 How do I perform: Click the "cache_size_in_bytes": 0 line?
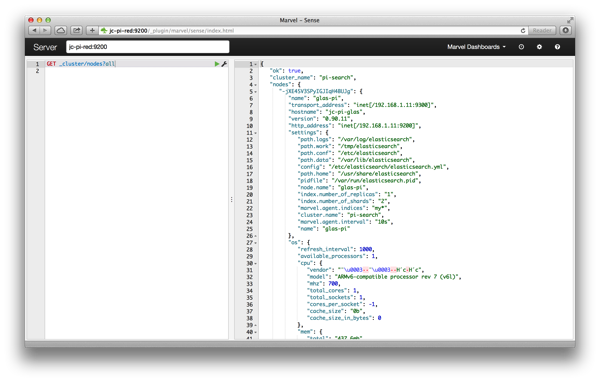(x=344, y=318)
